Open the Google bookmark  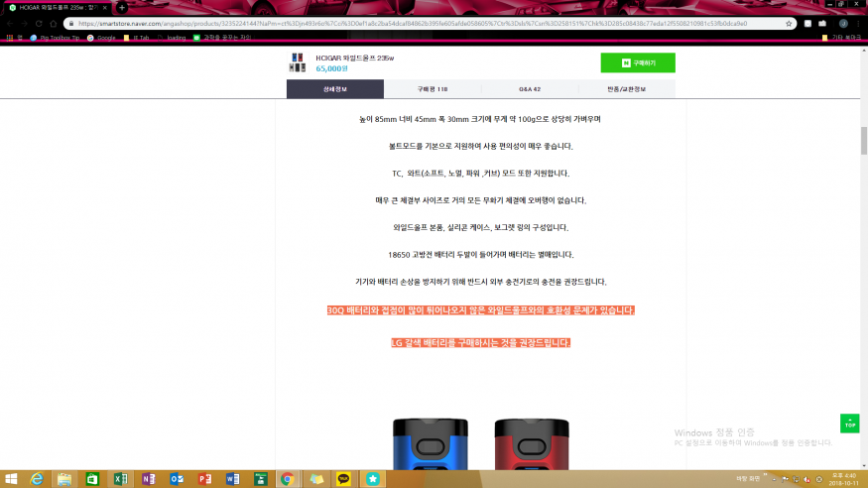pyautogui.click(x=100, y=38)
